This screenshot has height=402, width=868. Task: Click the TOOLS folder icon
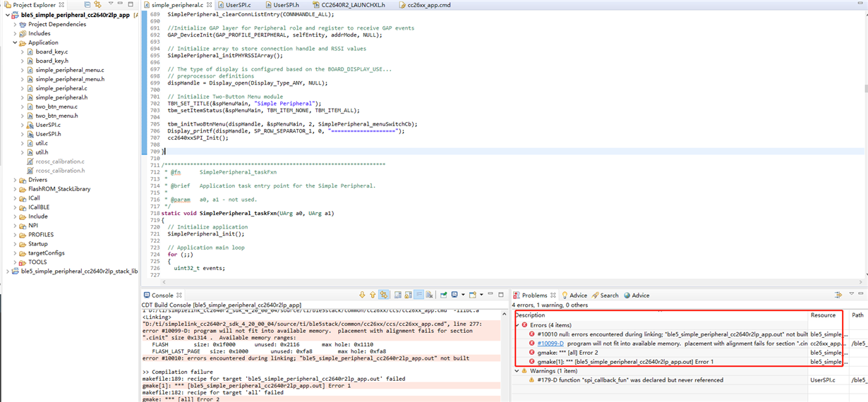coord(23,262)
